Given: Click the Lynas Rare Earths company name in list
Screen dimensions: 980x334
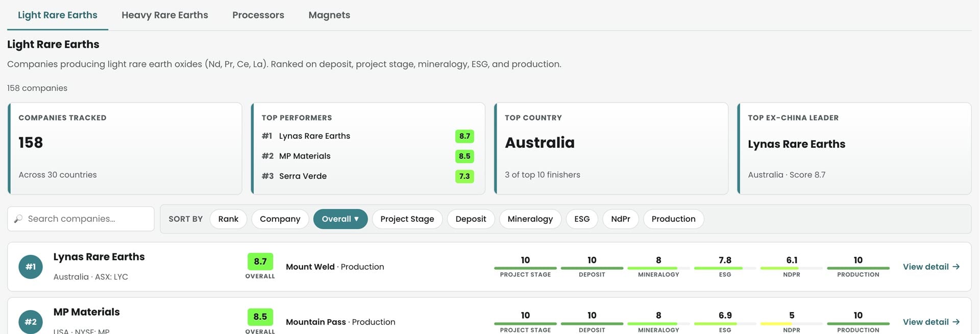Looking at the screenshot, I should click(99, 257).
